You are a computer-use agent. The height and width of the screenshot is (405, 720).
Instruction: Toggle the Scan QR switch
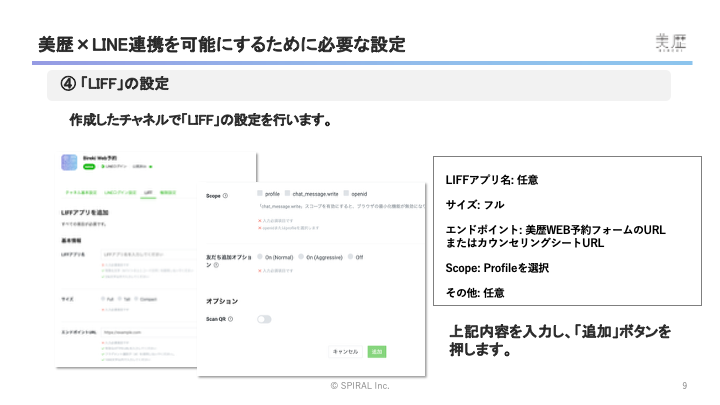(265, 319)
